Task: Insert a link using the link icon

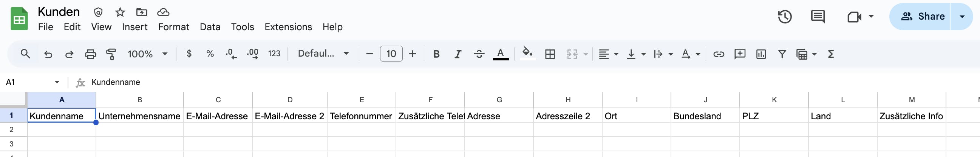Action: click(x=719, y=54)
